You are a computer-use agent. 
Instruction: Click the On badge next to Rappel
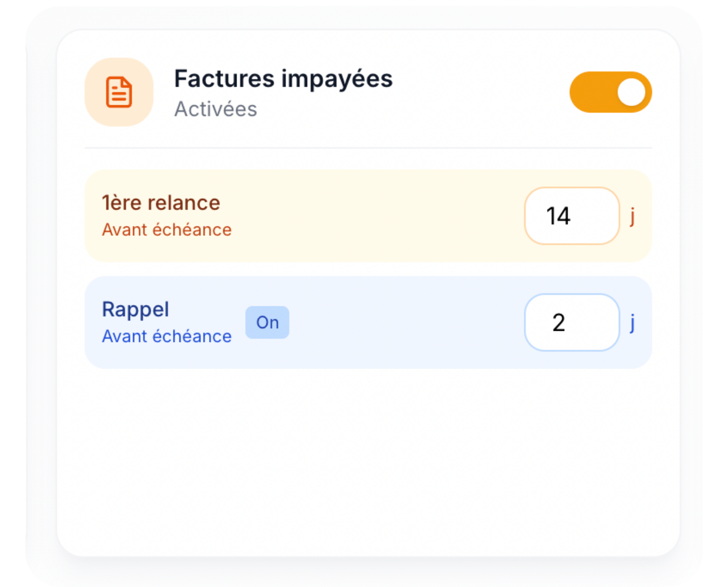click(x=267, y=322)
